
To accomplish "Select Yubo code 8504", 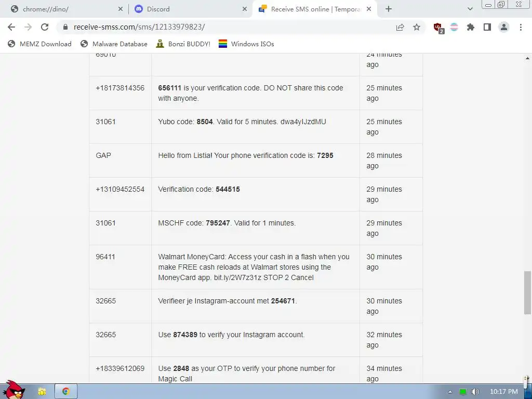I will pos(205,122).
